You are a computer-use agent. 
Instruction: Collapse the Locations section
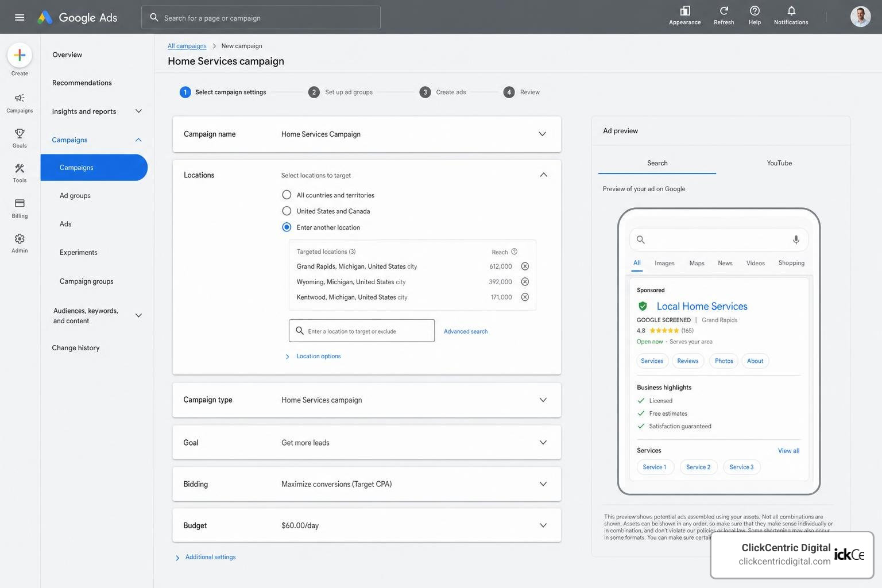click(543, 175)
